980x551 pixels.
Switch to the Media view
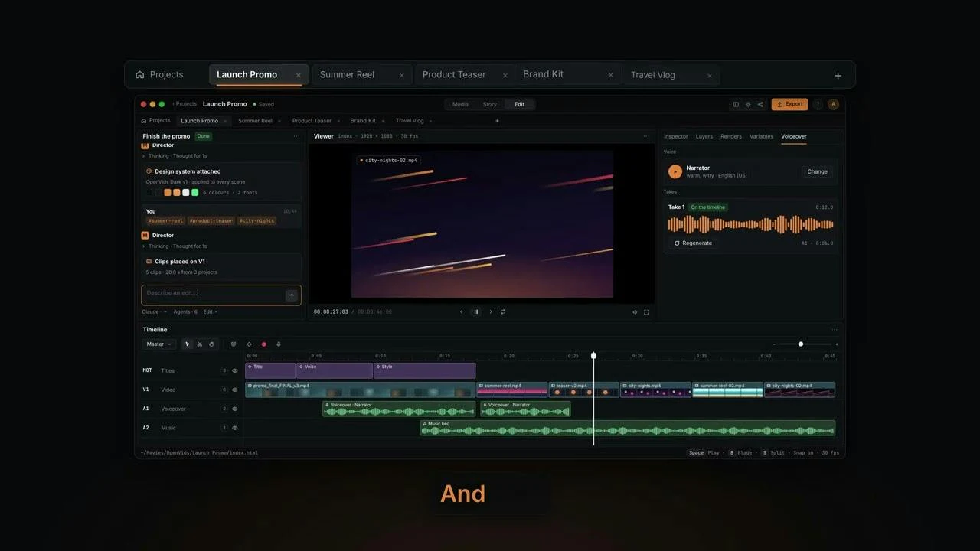(460, 104)
